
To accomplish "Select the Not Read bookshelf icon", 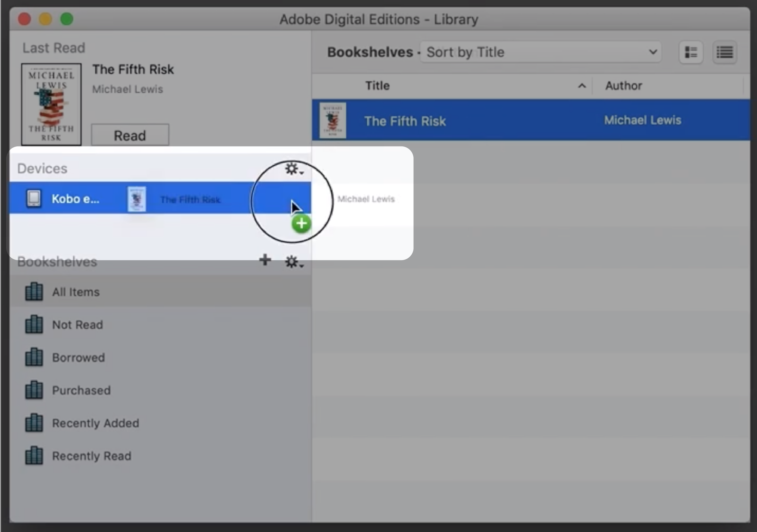I will click(x=33, y=324).
